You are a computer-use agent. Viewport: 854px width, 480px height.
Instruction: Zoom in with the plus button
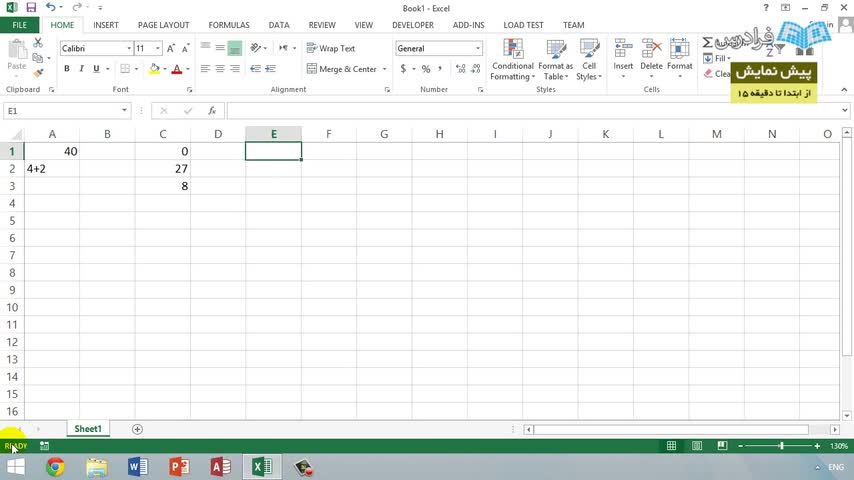coord(817,446)
